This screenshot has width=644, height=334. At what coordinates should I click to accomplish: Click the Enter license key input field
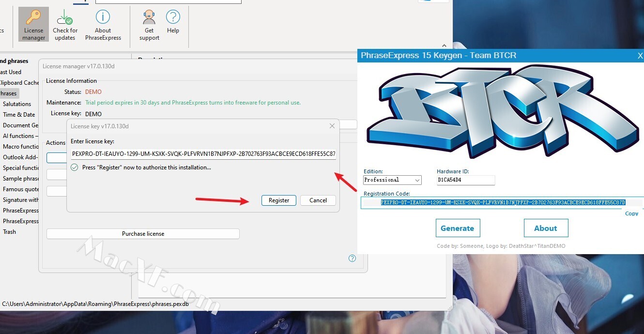pos(203,154)
